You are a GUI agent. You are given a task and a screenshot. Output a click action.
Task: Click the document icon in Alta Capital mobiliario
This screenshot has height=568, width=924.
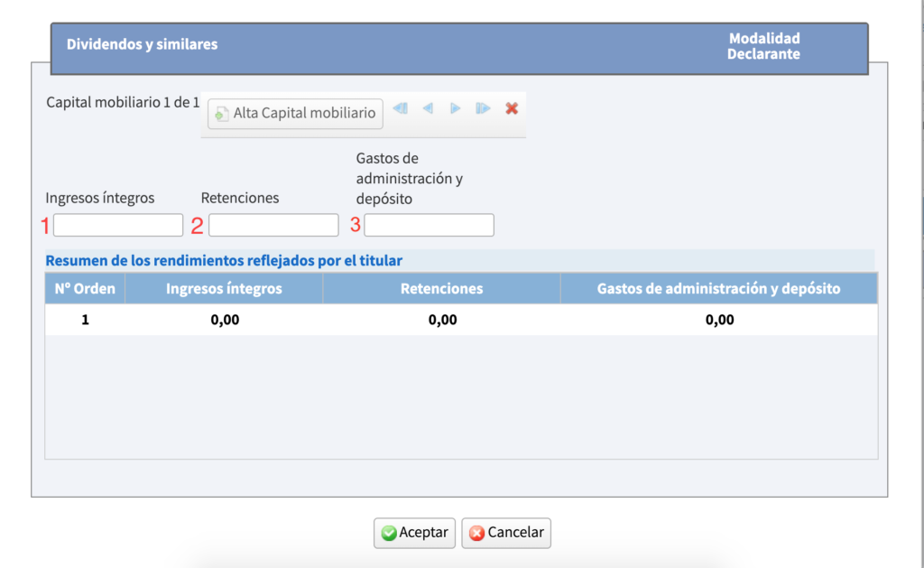coord(222,115)
